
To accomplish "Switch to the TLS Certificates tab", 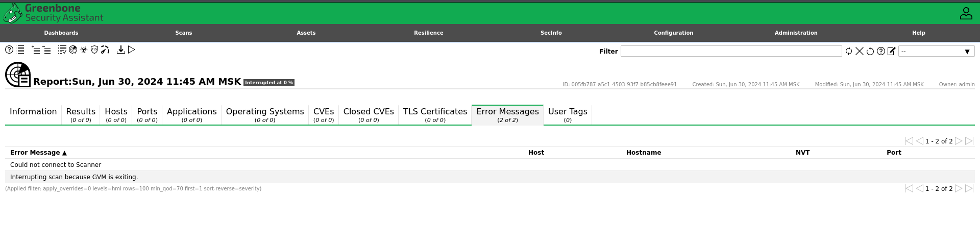I will [x=435, y=115].
